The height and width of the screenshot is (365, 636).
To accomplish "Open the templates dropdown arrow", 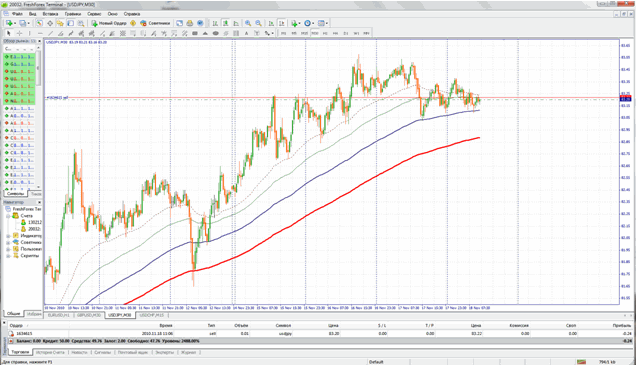I will click(x=327, y=23).
